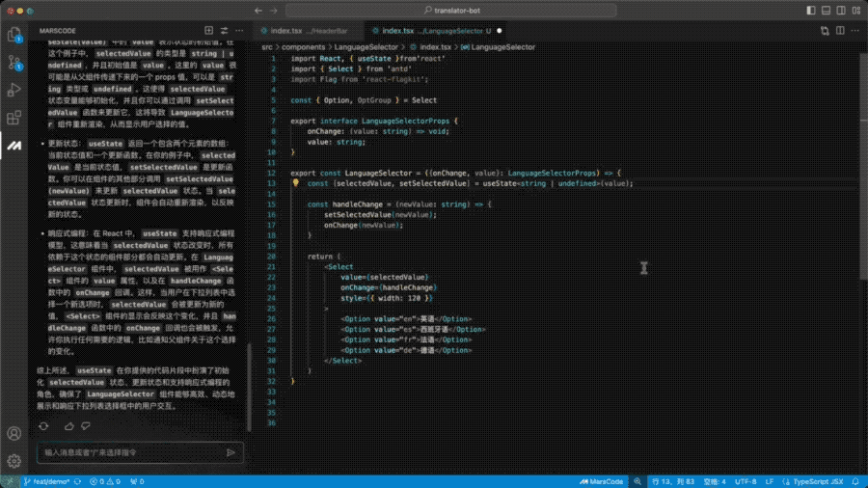Click the MARSCODE panel title
Viewport: 868px width, 488px height.
(x=58, y=31)
